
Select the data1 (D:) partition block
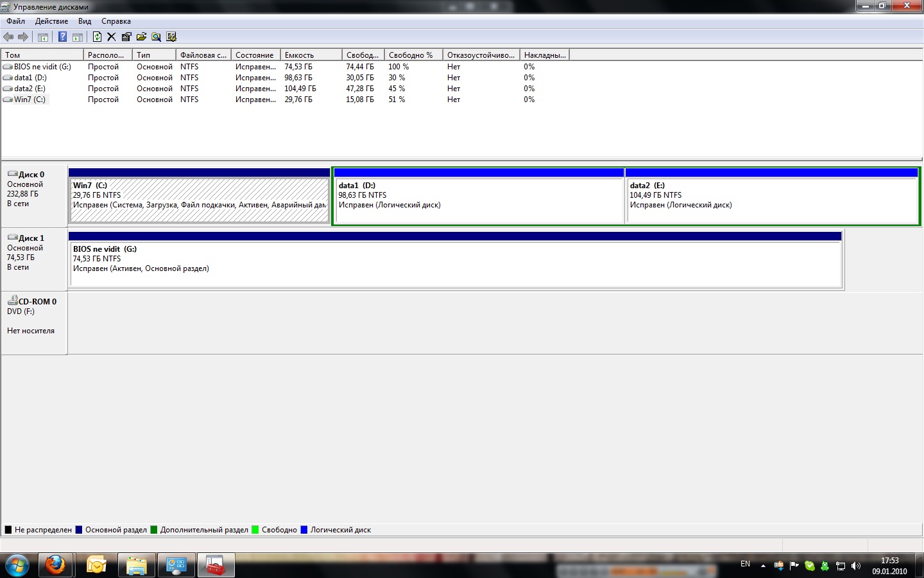[478, 199]
